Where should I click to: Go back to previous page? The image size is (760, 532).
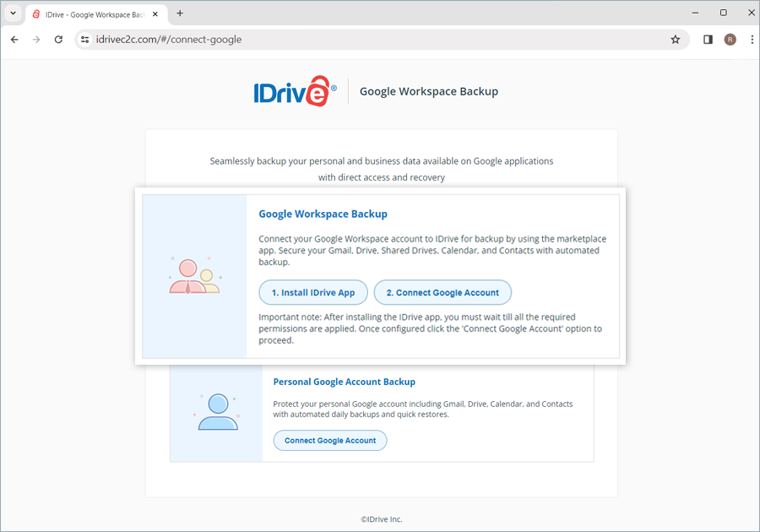(x=14, y=40)
